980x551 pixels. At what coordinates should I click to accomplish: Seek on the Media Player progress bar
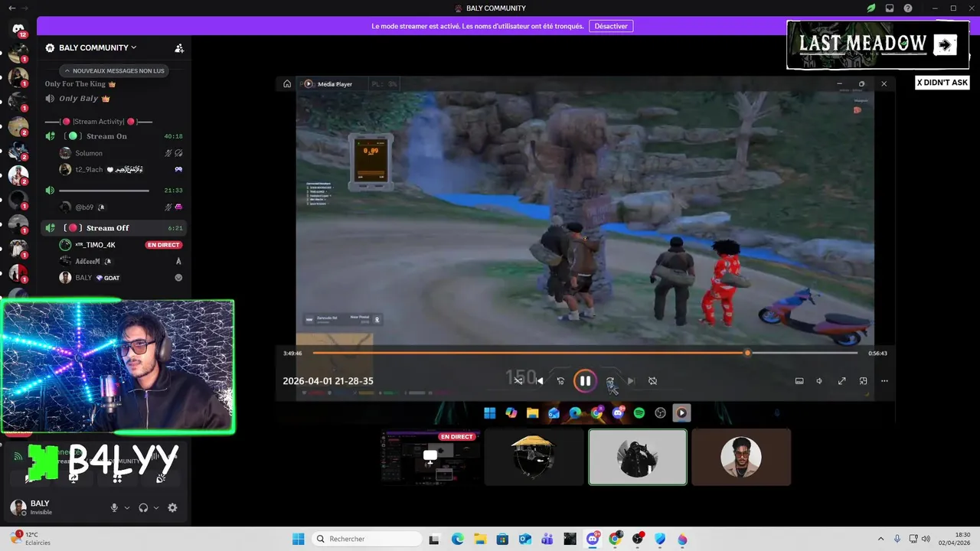pos(585,353)
